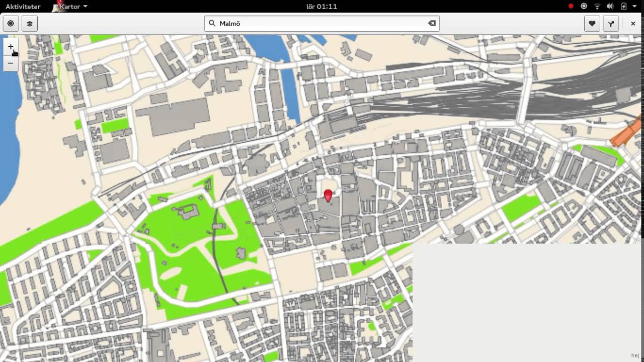Zoom out with the minus button
644x362 pixels.
pos(11,63)
